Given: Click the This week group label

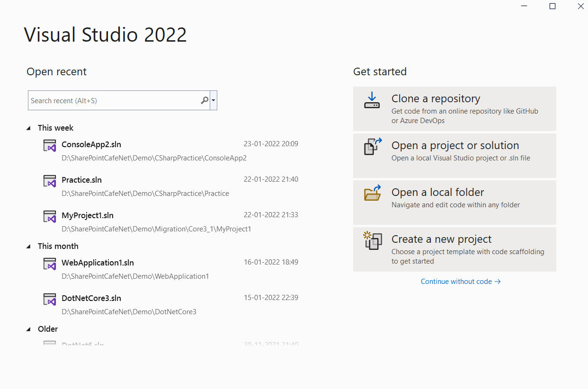Looking at the screenshot, I should tap(55, 128).
